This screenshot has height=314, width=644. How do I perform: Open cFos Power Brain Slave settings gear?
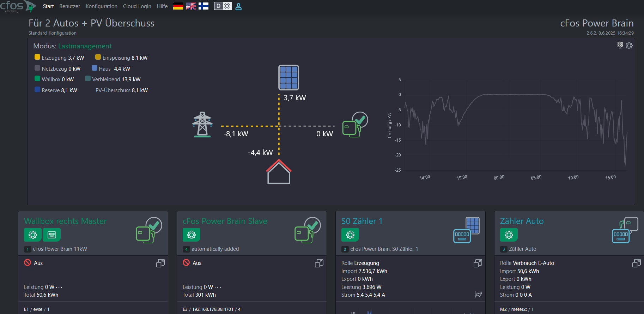click(x=192, y=235)
